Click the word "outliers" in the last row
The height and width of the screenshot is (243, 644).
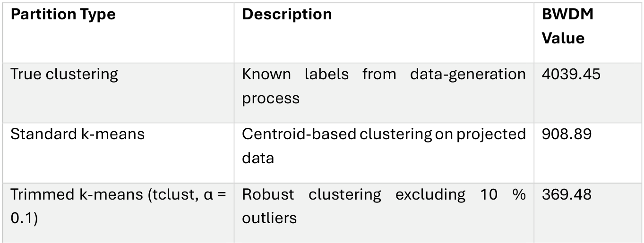(269, 218)
